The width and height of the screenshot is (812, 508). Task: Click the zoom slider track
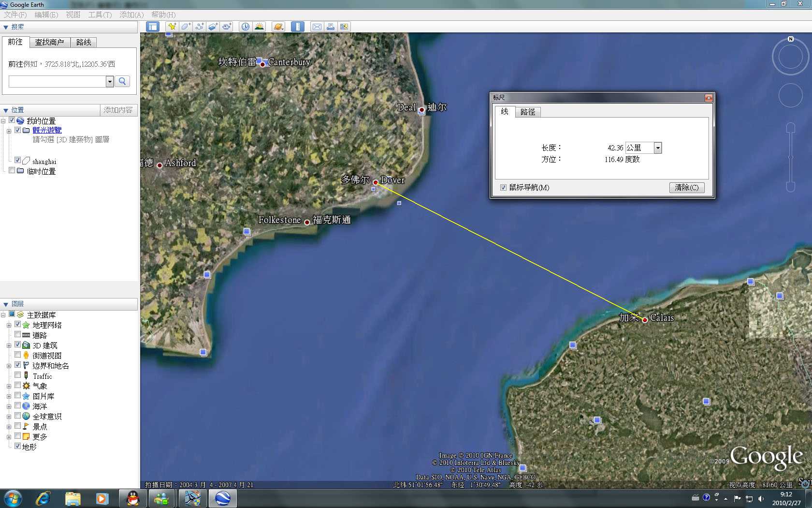click(791, 157)
